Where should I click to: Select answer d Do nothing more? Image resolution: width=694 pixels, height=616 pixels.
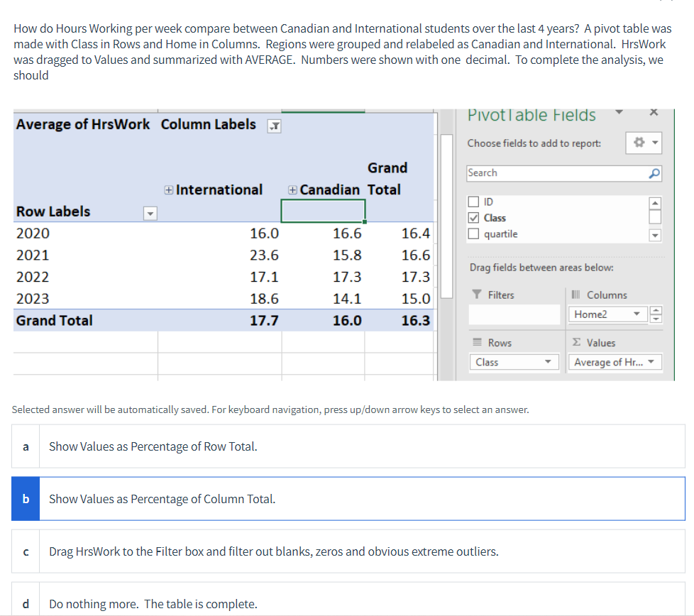[348, 600]
